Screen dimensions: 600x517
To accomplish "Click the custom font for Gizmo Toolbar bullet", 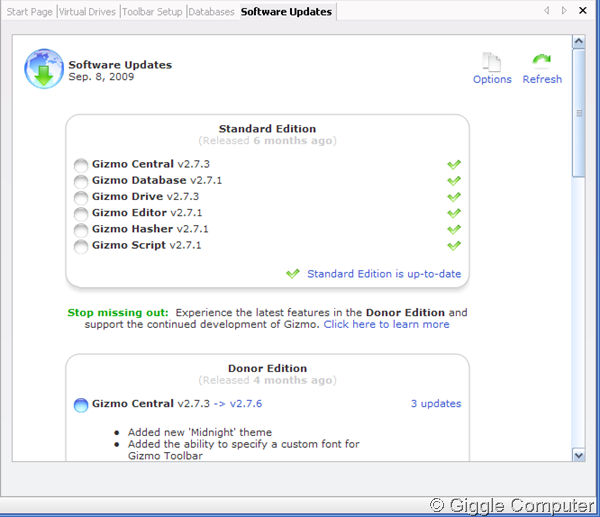I will [243, 450].
